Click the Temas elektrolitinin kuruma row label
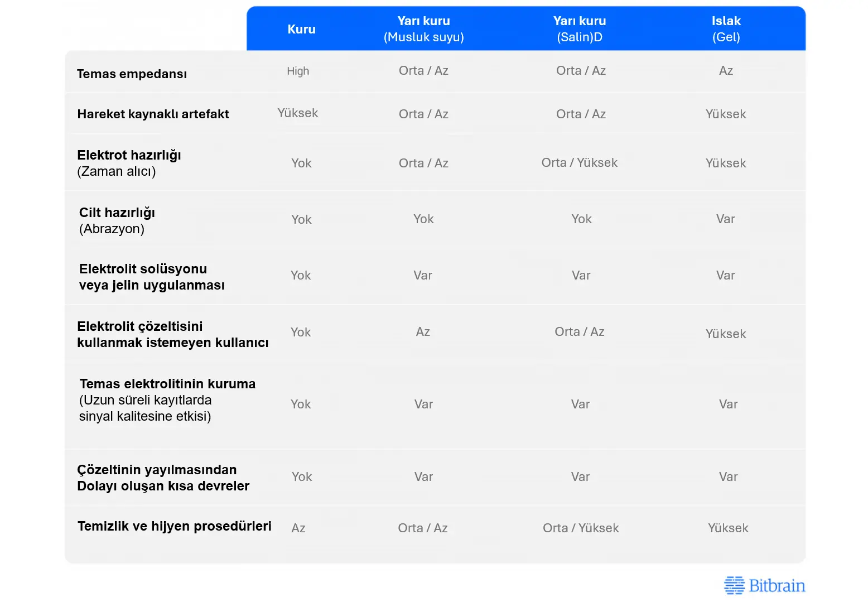This screenshot has width=868, height=602. click(167, 399)
